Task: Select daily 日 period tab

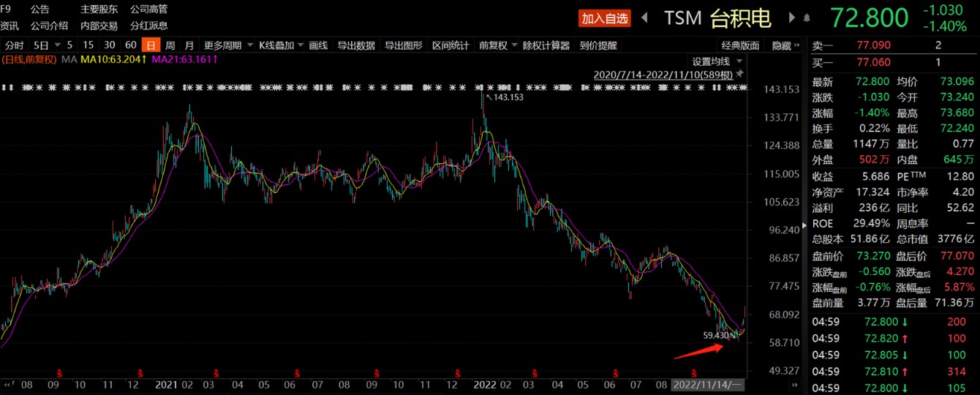Action: (151, 45)
